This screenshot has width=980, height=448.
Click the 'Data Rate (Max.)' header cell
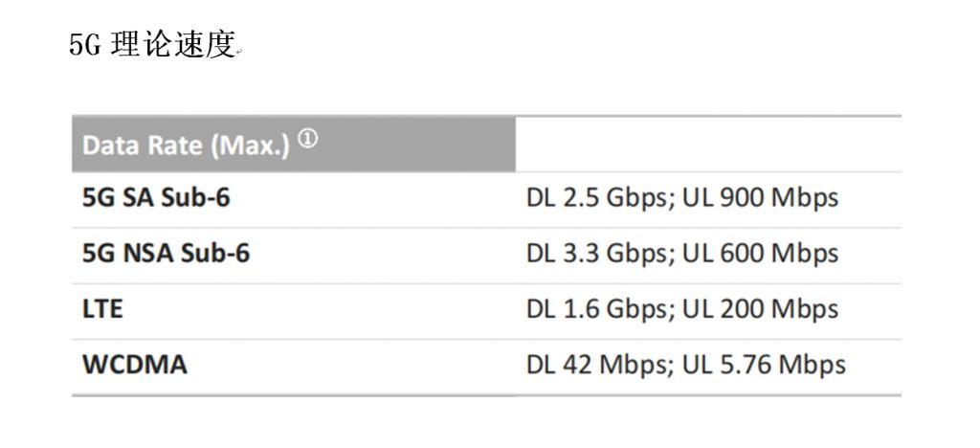tap(294, 145)
